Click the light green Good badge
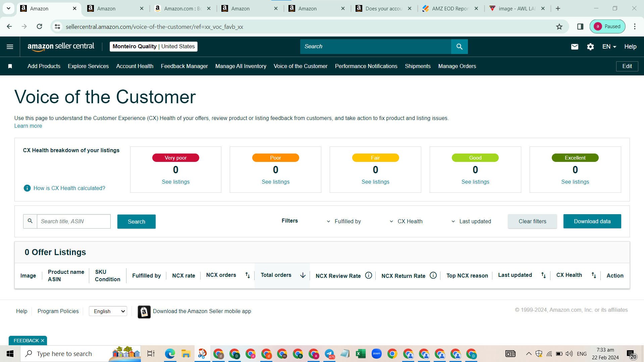 [475, 158]
